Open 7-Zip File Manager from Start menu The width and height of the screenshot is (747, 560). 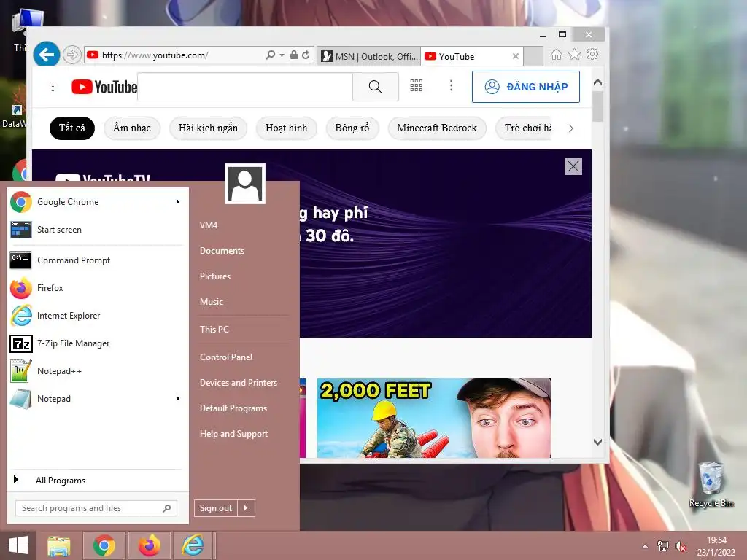(x=96, y=343)
